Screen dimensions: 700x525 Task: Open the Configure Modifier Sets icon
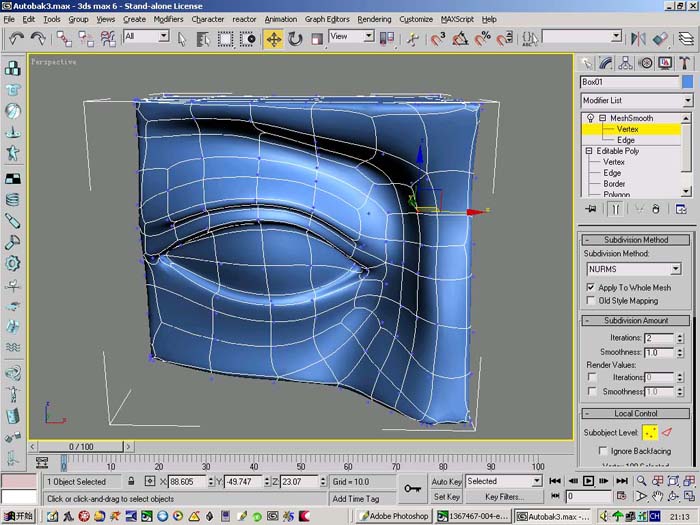[x=681, y=209]
